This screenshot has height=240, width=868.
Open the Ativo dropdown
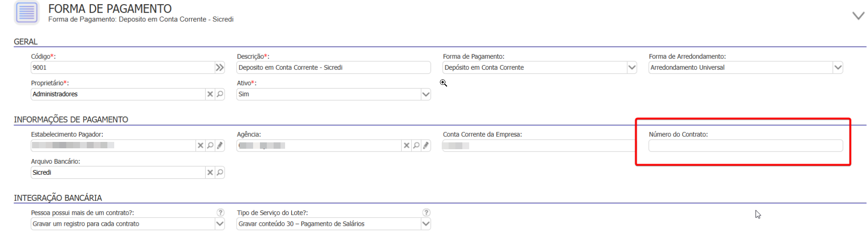pos(426,94)
